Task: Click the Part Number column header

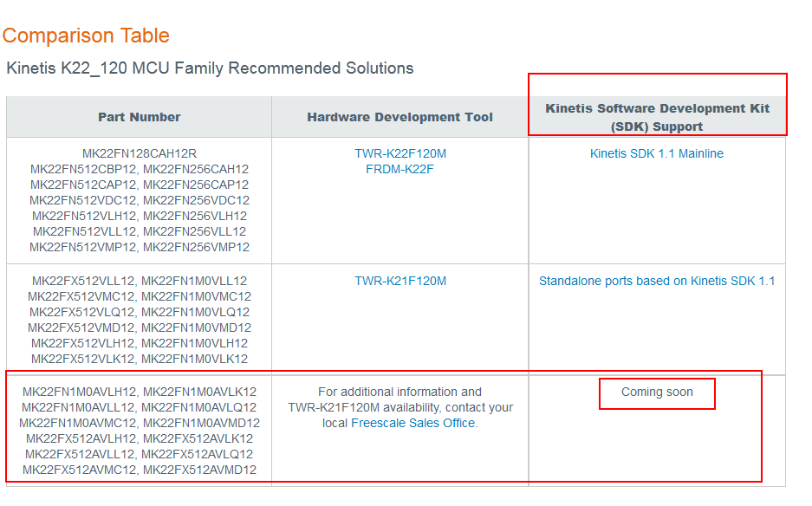Action: pyautogui.click(x=139, y=117)
